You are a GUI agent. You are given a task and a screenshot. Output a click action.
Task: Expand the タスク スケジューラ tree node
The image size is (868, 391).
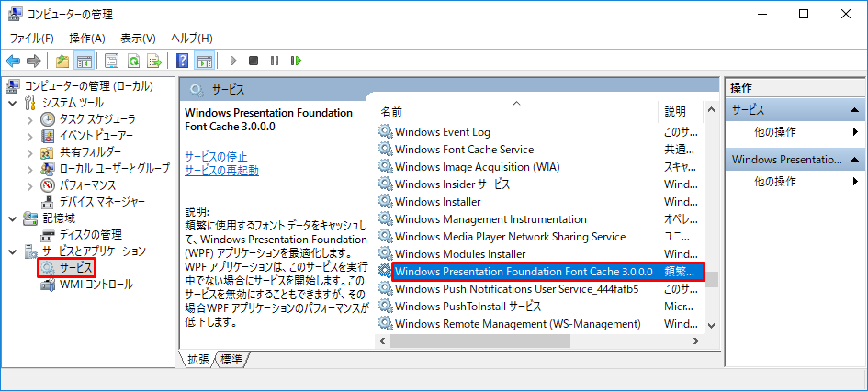pos(30,119)
